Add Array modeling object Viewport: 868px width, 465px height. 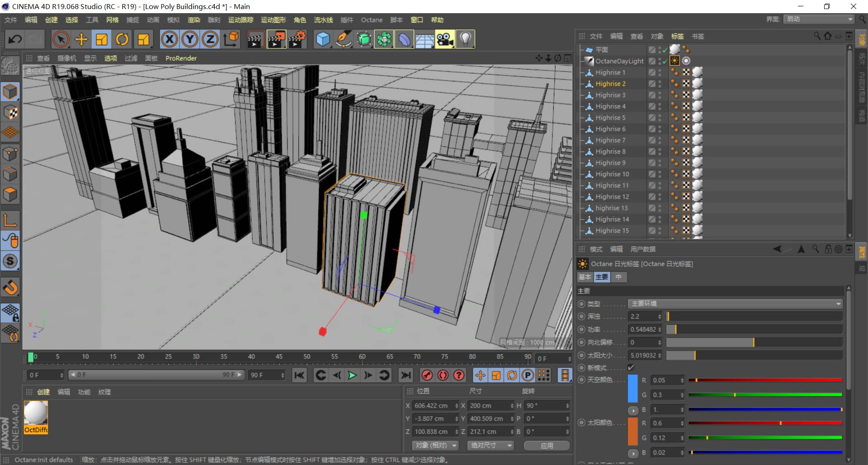pyautogui.click(x=384, y=39)
